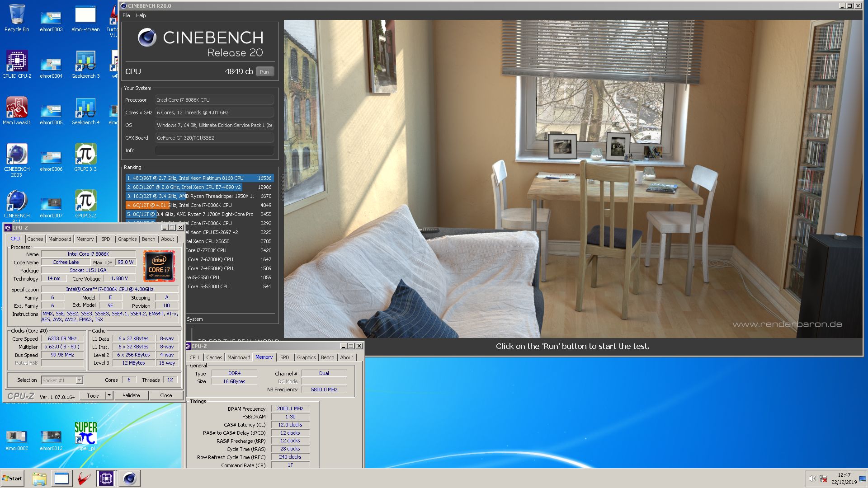Select the Ryzen 7 1700X ranking entry
868x488 pixels.
click(x=199, y=214)
